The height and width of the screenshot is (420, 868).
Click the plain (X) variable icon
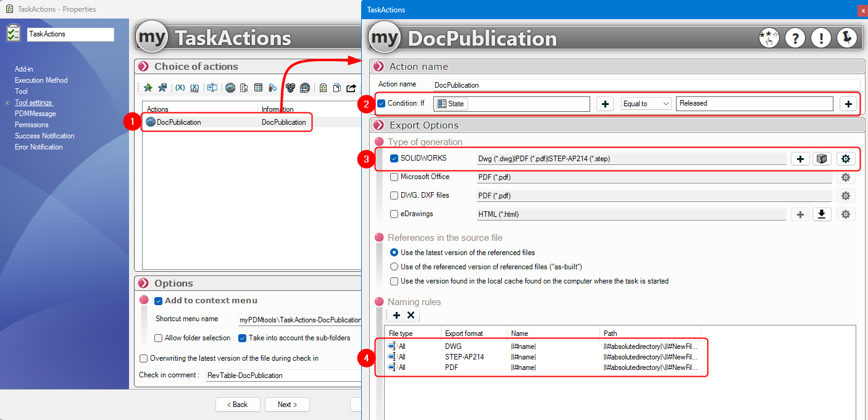pos(180,88)
